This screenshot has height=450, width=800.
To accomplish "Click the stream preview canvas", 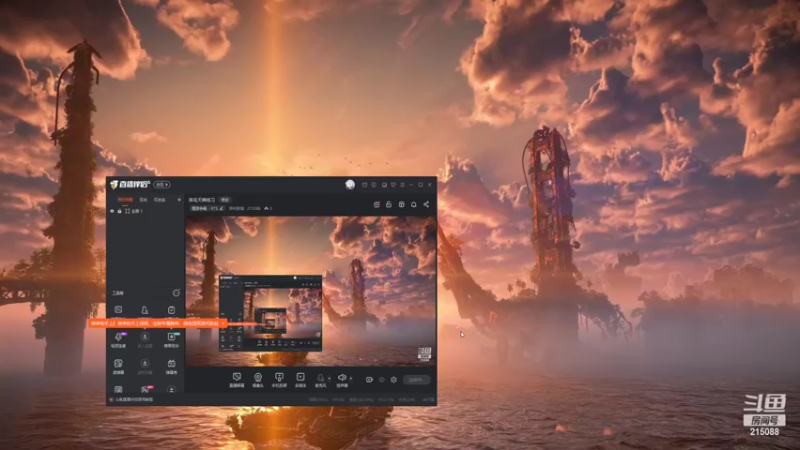I will pyautogui.click(x=311, y=291).
